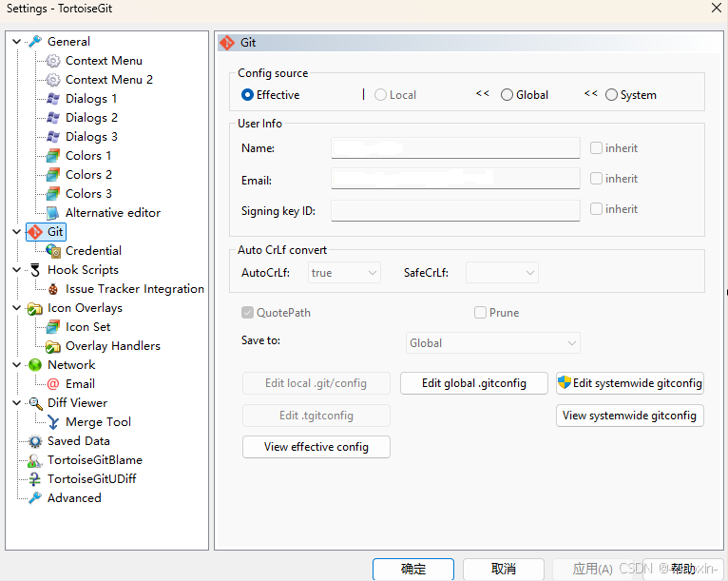Select the Local config source radio
728x581 pixels.
coord(380,95)
